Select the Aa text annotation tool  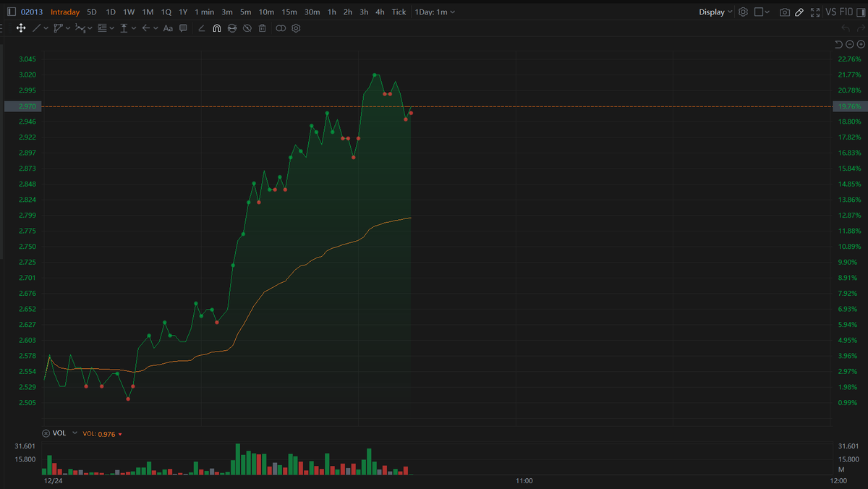click(168, 28)
